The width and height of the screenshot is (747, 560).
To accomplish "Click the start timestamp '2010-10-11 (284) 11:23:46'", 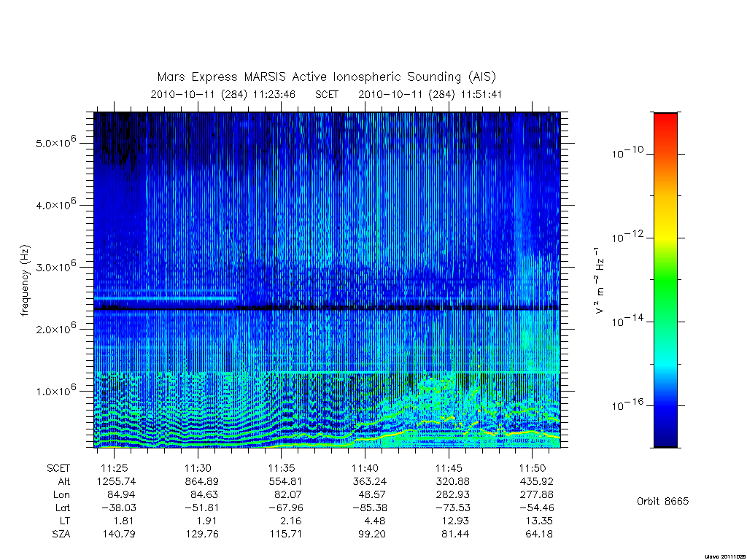I will (x=223, y=94).
